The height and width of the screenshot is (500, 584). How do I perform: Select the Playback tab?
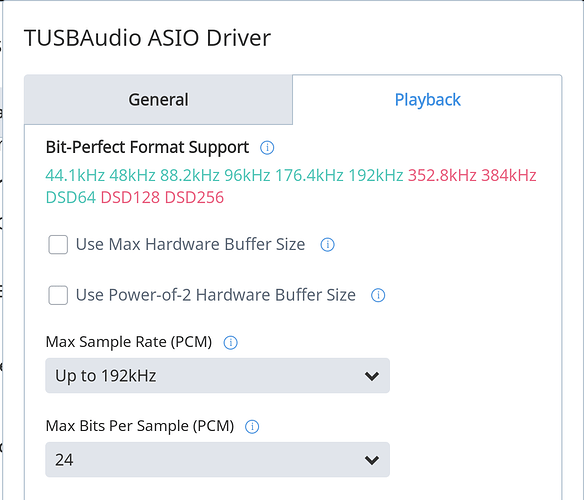point(428,100)
